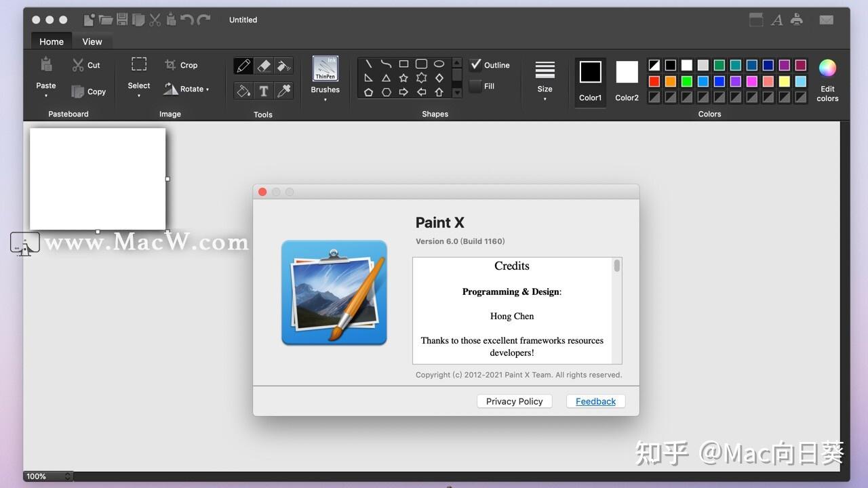Click the Home ribbon tab

pos(51,41)
